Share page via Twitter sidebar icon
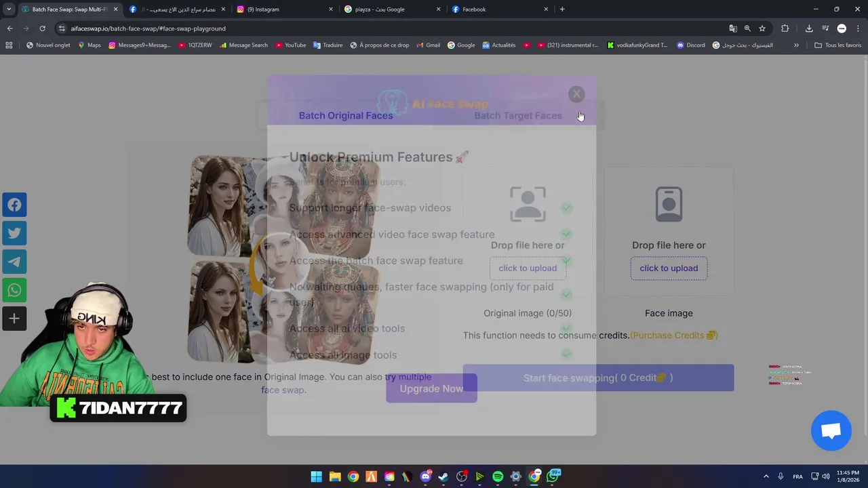The height and width of the screenshot is (488, 868). pos(14,233)
